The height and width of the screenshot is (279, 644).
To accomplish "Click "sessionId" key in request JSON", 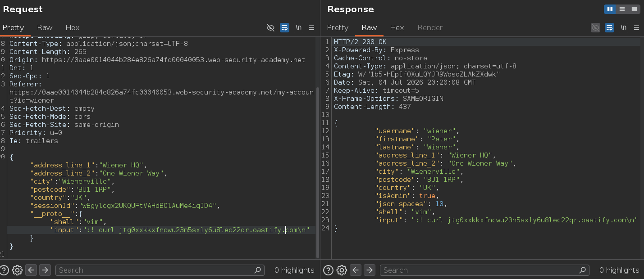I will pyautogui.click(x=52, y=206).
